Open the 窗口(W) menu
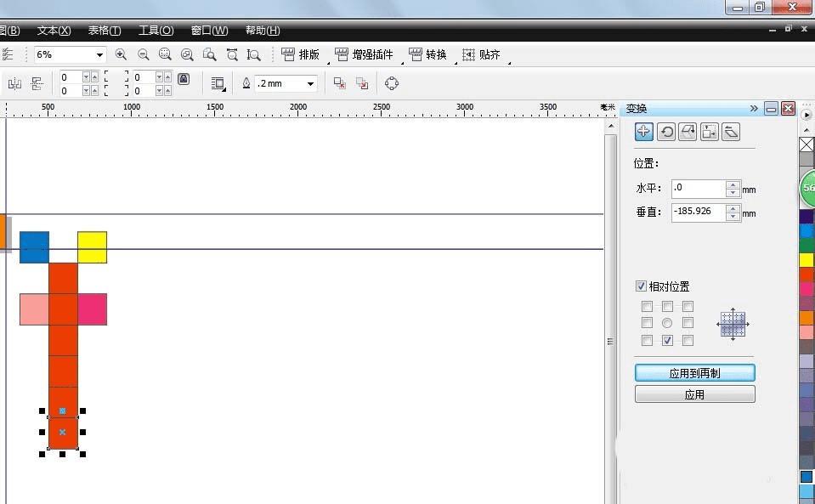Image resolution: width=815 pixels, height=504 pixels. tap(209, 31)
